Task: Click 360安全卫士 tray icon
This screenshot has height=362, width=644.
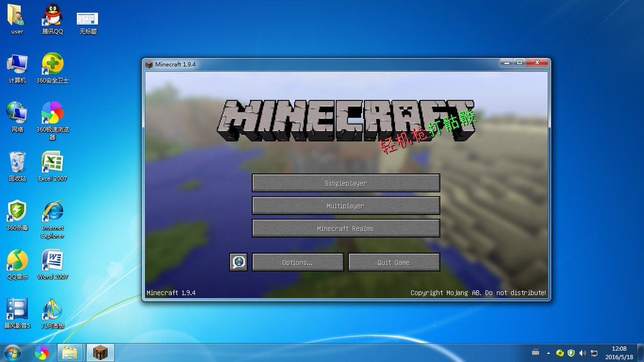Action: pyautogui.click(x=560, y=353)
